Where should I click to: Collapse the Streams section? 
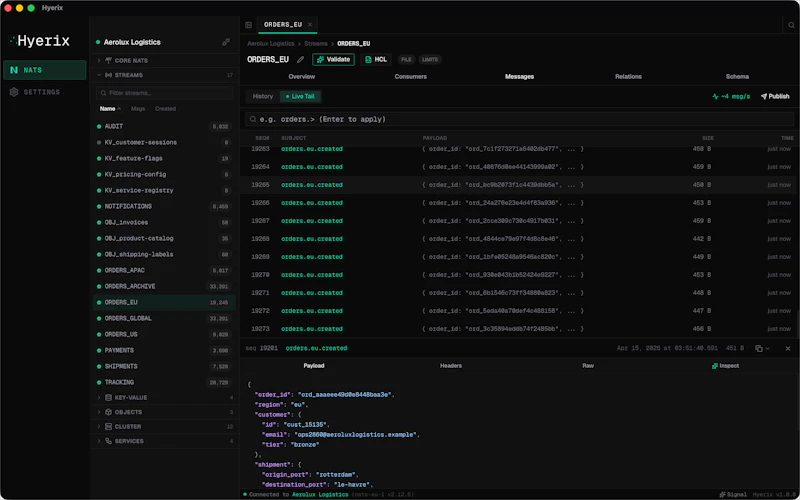tap(164, 75)
